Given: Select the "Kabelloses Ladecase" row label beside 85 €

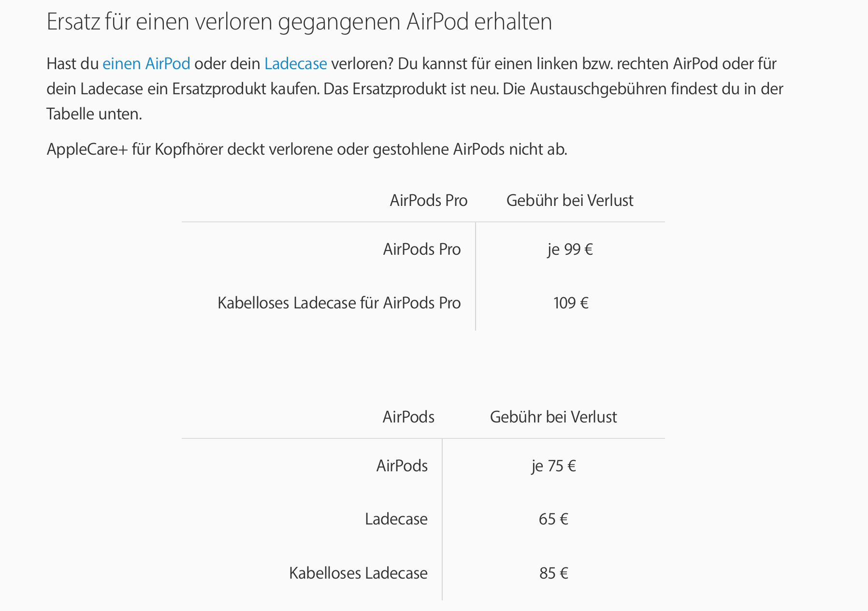Looking at the screenshot, I should [358, 573].
